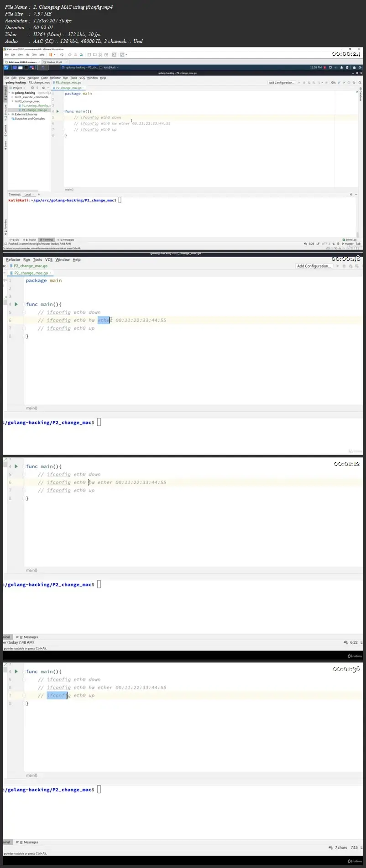This screenshot has height=868, width=366.
Task: Click the Git history clock icon in the 00:00:24 frame
Action: click(x=349, y=83)
